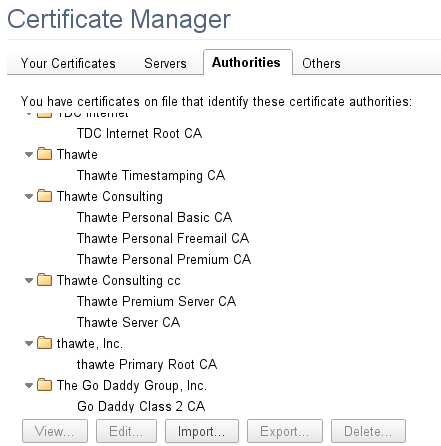Click the Thawte Consulting cc label
Screen dimensions: 441x446
(118, 280)
